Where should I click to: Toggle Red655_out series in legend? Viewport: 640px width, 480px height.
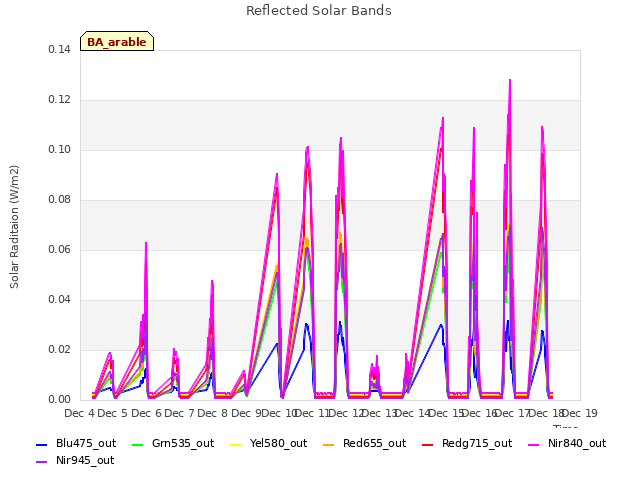[364, 444]
